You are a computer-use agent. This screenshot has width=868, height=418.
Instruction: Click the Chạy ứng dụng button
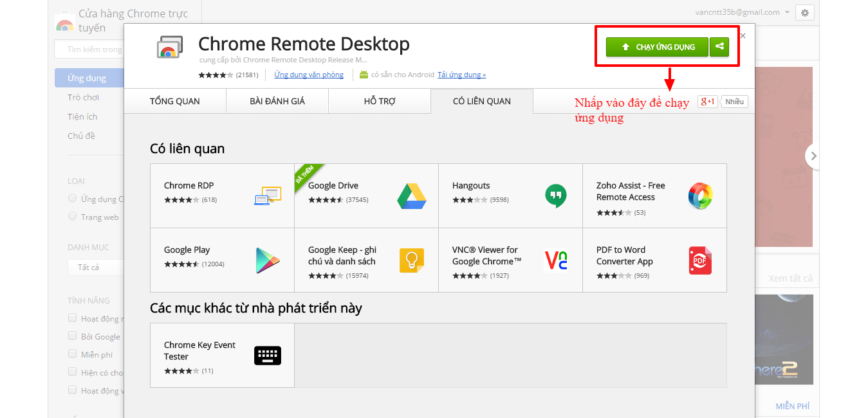(657, 47)
